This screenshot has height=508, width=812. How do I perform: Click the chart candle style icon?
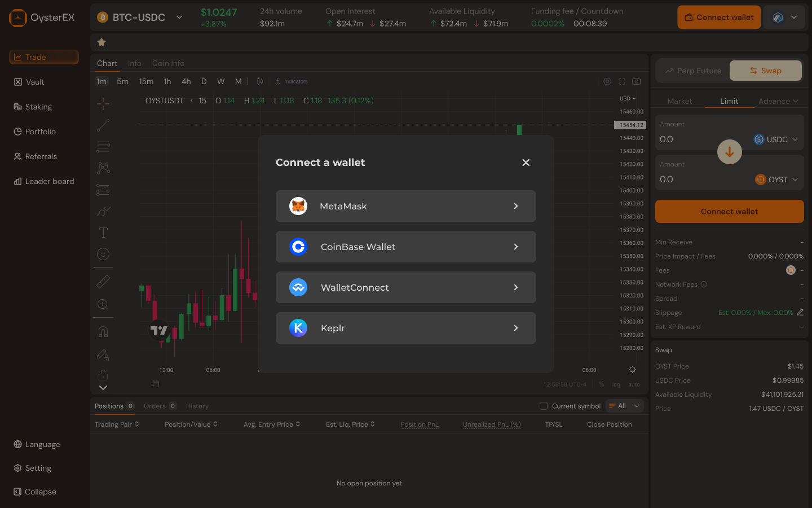click(260, 81)
